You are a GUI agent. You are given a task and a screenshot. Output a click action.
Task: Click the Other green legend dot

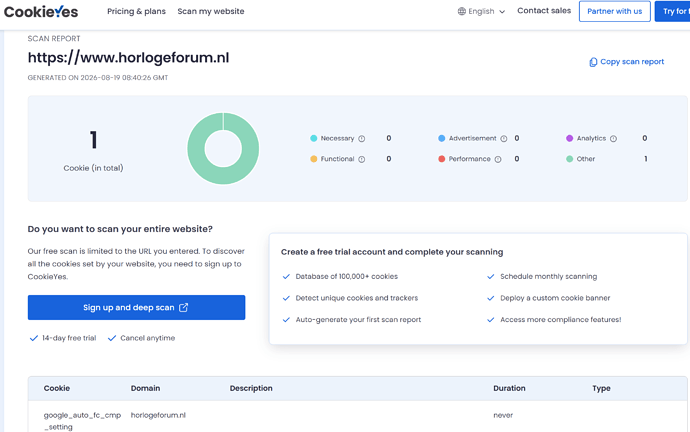click(x=569, y=159)
